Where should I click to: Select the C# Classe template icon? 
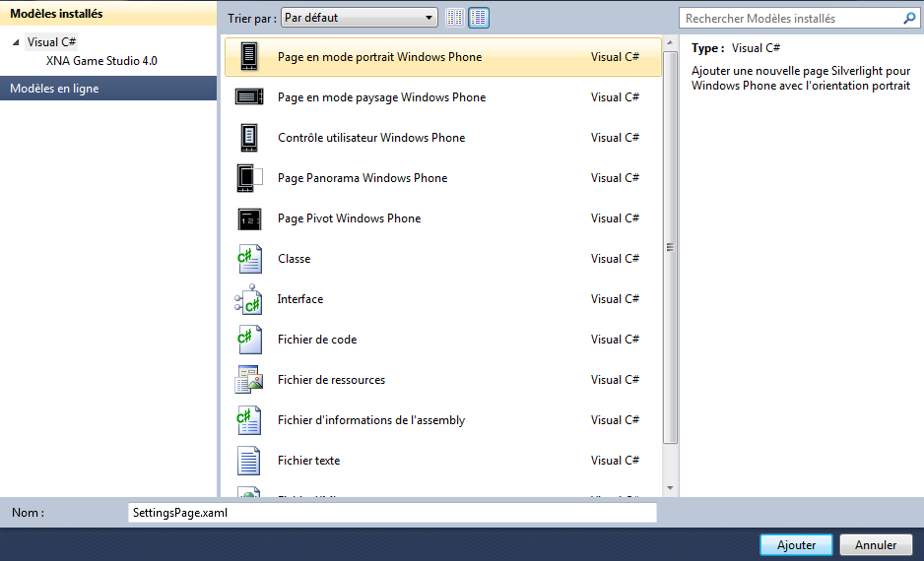(249, 259)
